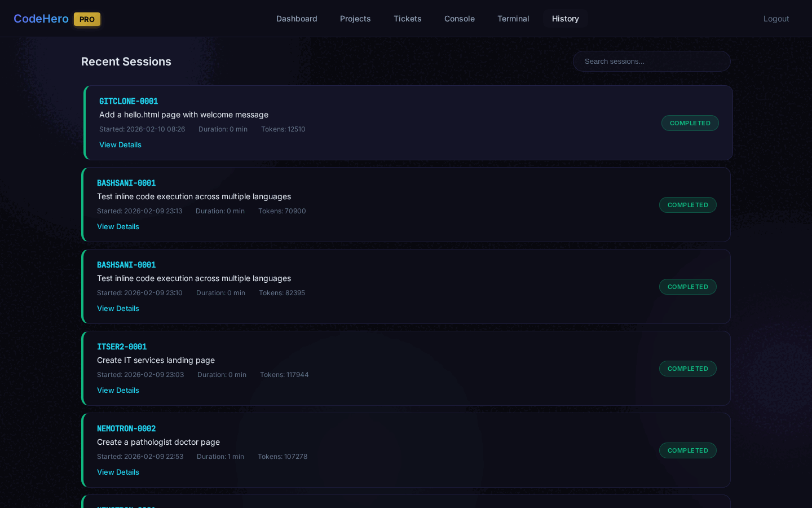
Task: Open View Details for ITSER2-0001
Action: 118,390
